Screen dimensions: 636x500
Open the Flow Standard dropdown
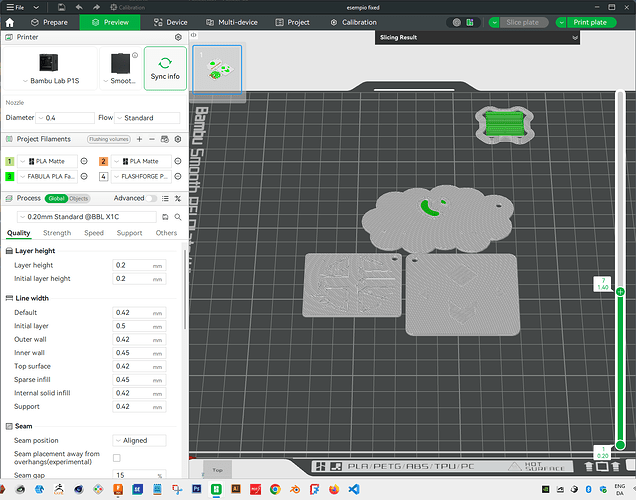click(x=147, y=118)
